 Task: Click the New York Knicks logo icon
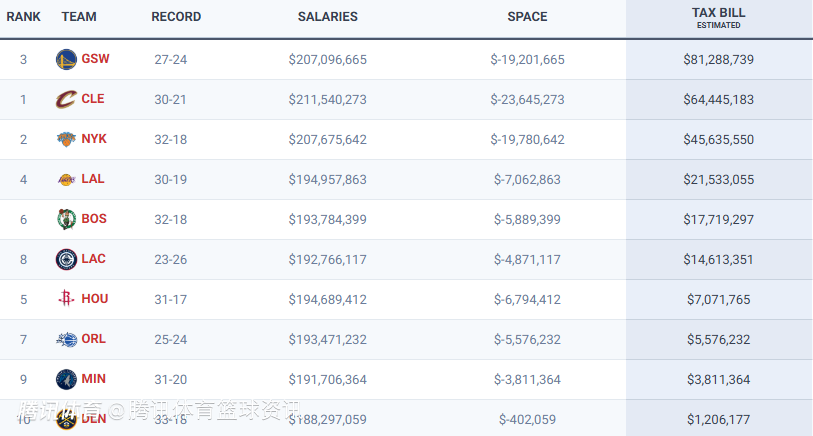tap(66, 139)
